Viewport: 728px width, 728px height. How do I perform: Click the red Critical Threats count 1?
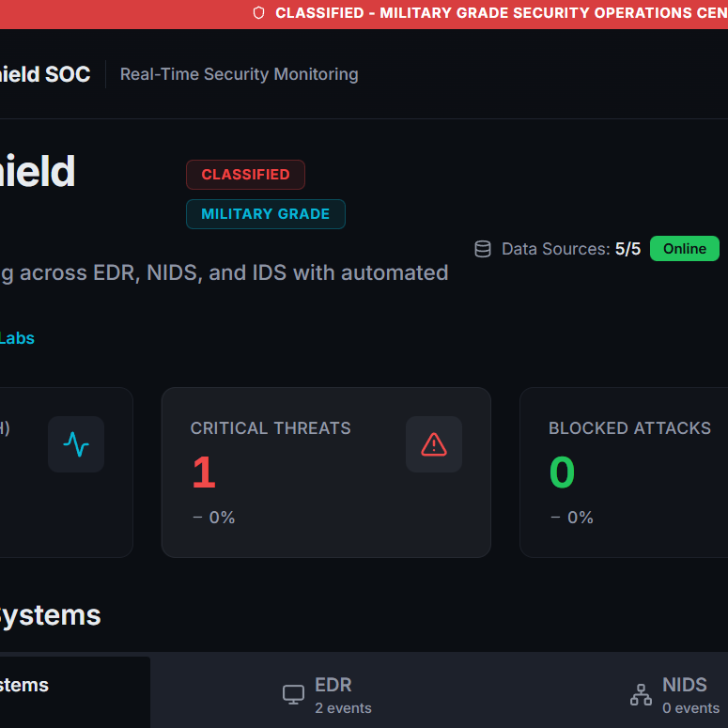(x=204, y=472)
